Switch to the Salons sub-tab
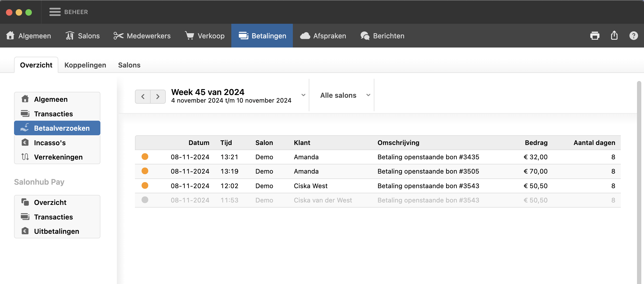Viewport: 644px width, 284px height. point(129,65)
